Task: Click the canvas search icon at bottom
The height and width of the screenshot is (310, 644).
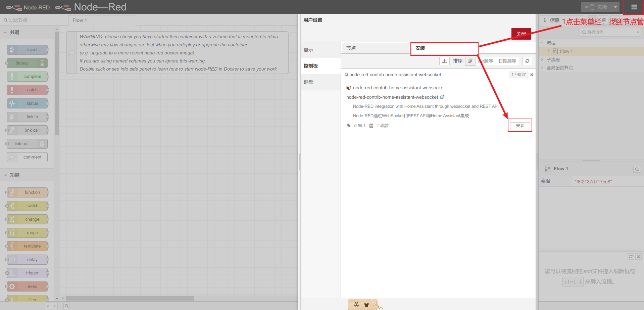Action: click(66, 306)
